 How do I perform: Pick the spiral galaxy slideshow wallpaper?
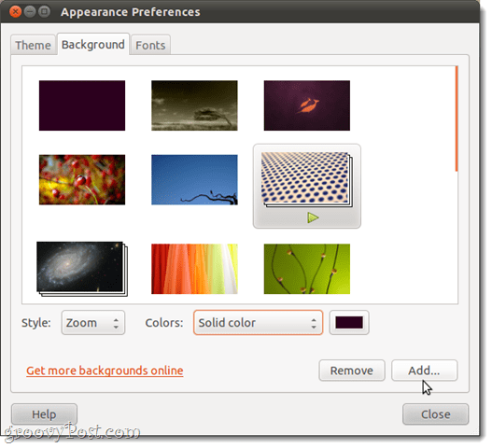82,269
